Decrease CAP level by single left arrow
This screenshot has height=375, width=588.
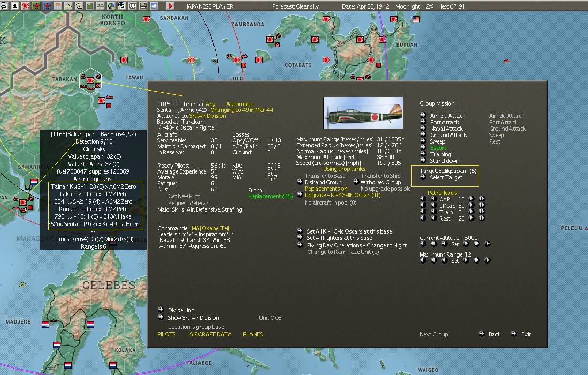coord(433,199)
